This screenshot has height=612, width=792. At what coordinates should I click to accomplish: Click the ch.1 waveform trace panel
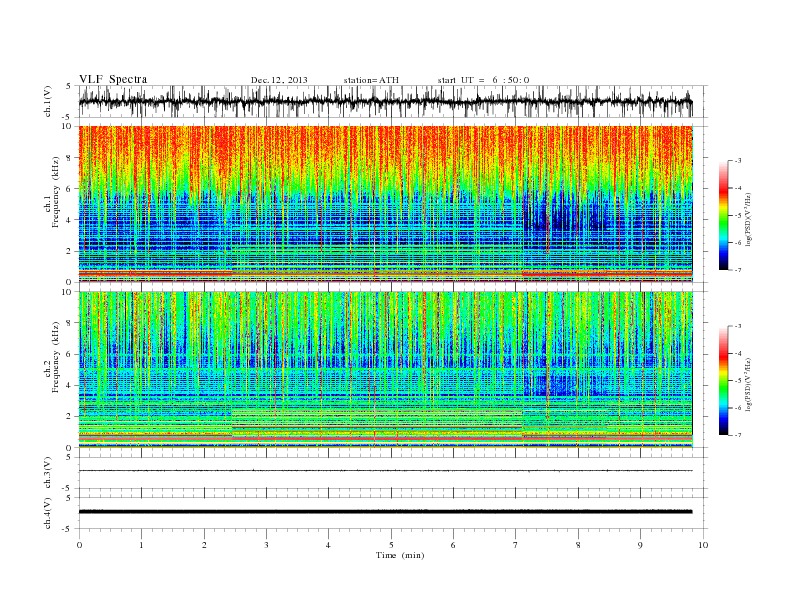click(x=393, y=101)
